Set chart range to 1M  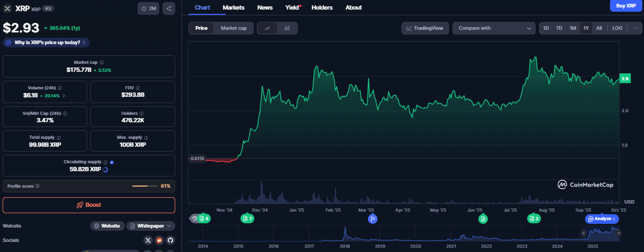(573, 28)
